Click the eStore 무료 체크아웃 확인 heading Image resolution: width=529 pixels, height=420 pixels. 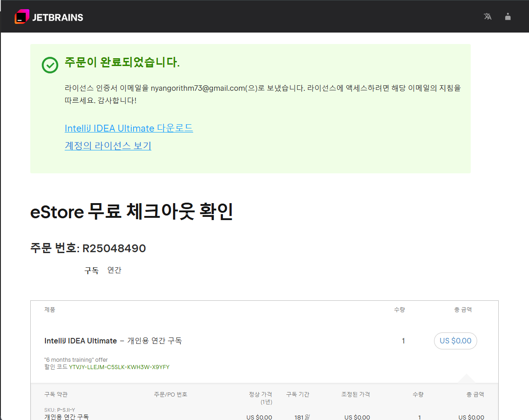tap(132, 212)
